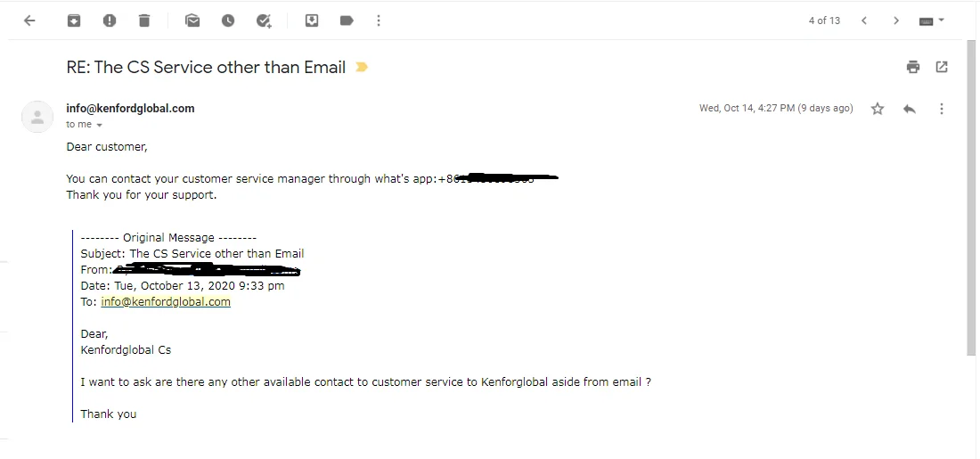Image resolution: width=980 pixels, height=459 pixels.
Task: Toggle the yellow importance marker beside subject
Action: [361, 67]
